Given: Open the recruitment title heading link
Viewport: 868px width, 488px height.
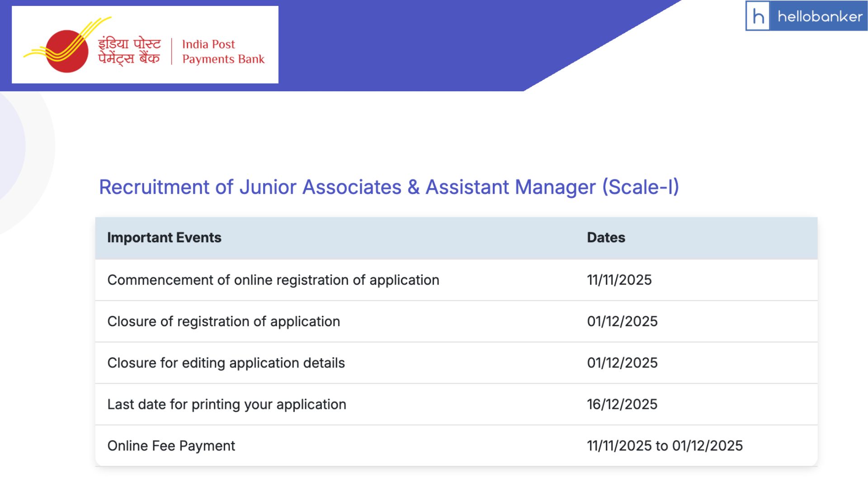Looking at the screenshot, I should pyautogui.click(x=389, y=188).
